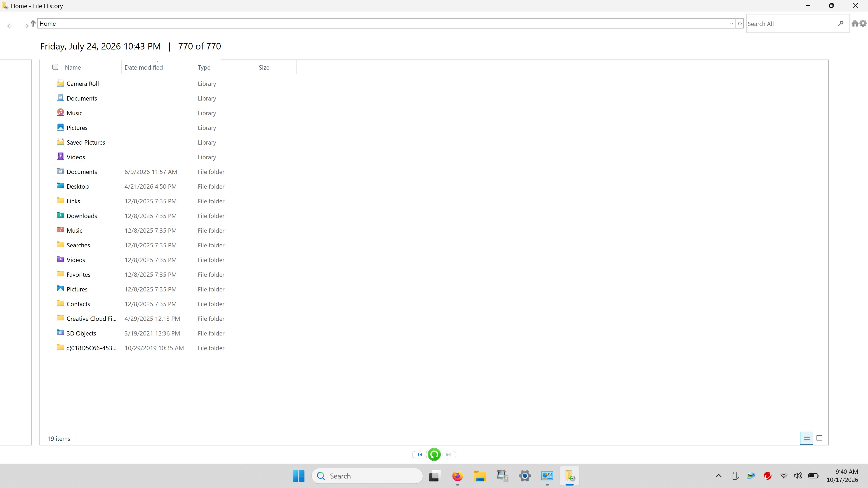Toggle the select-all checkbox in header
The height and width of the screenshot is (488, 868).
tap(56, 67)
